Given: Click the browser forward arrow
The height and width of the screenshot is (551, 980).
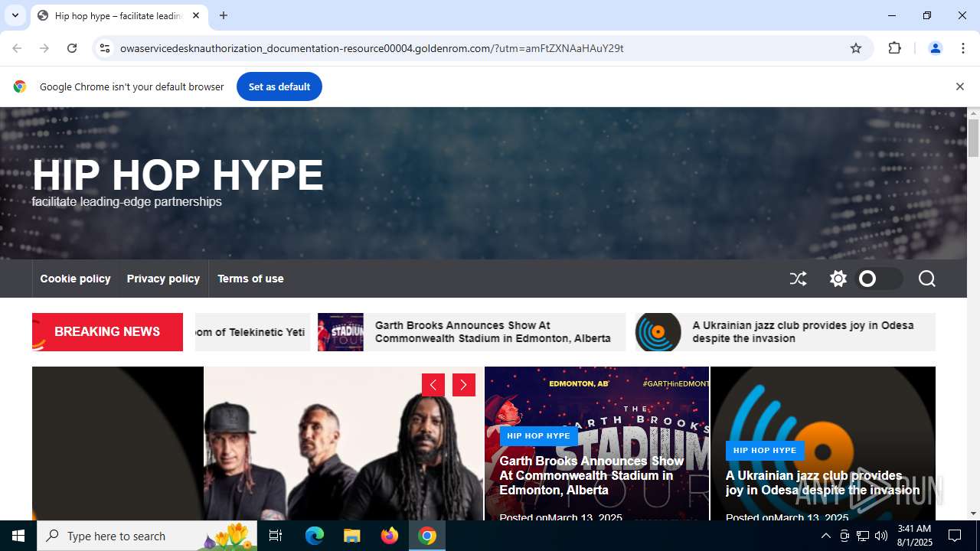Looking at the screenshot, I should pos(44,48).
